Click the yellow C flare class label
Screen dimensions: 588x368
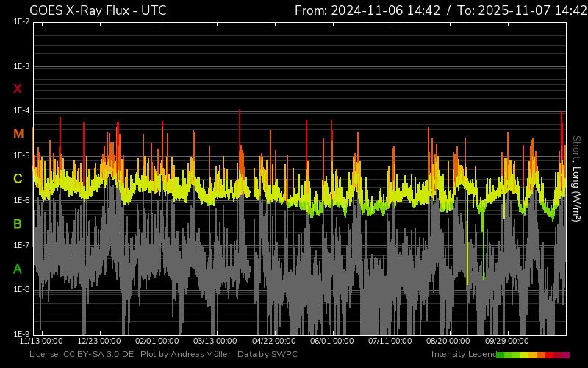(x=18, y=179)
